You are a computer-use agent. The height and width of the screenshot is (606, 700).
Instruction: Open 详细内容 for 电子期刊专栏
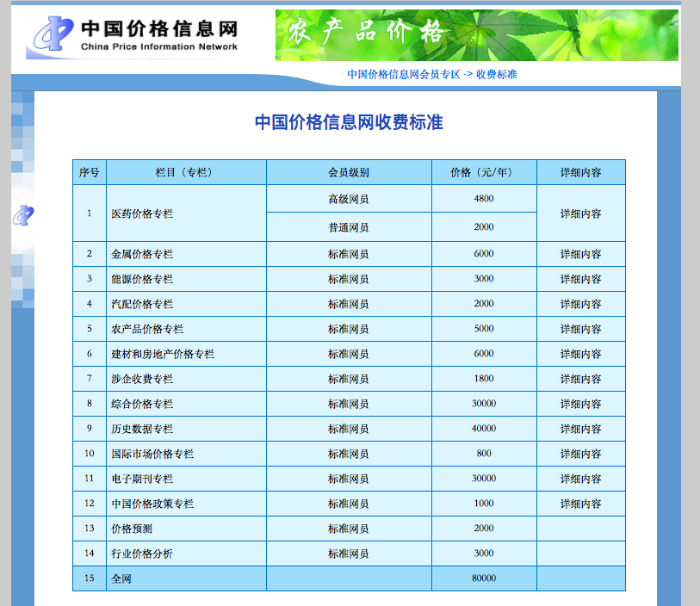(581, 479)
